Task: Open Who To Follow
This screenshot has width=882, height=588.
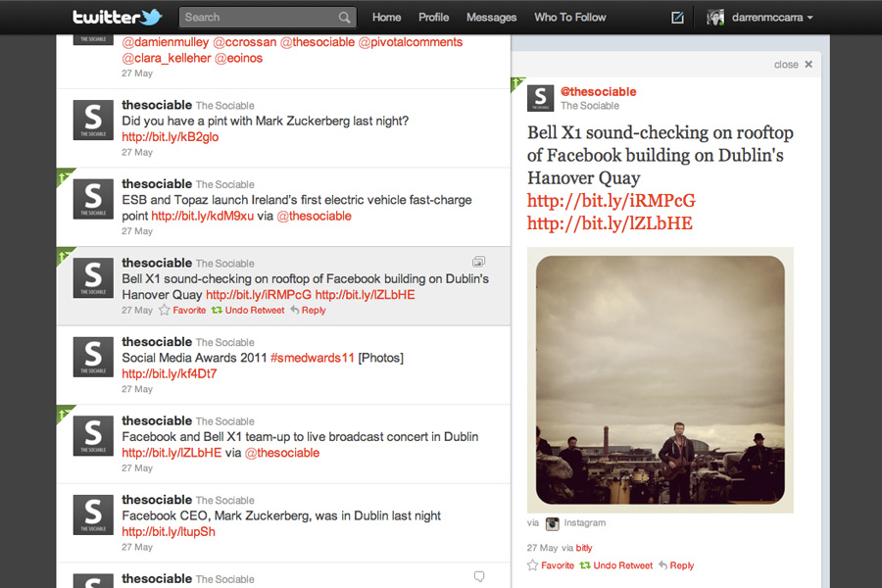Action: (569, 17)
